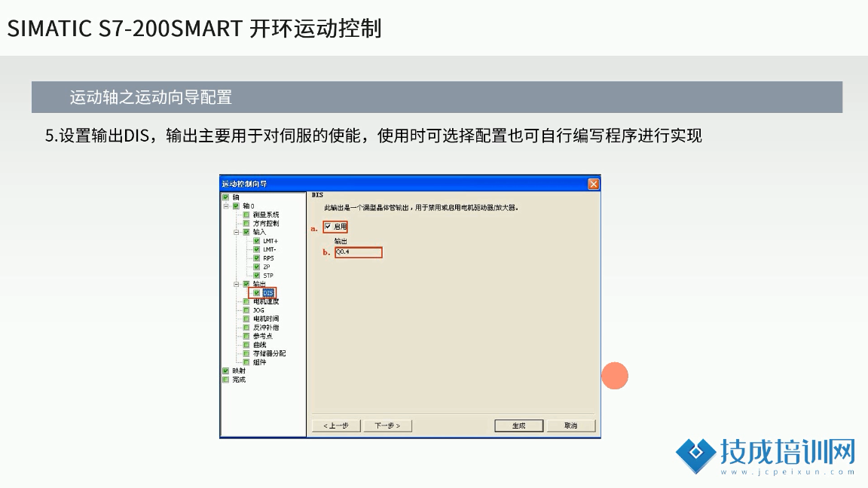
Task: Click the green status icon beside LMT-
Action: [x=257, y=249]
